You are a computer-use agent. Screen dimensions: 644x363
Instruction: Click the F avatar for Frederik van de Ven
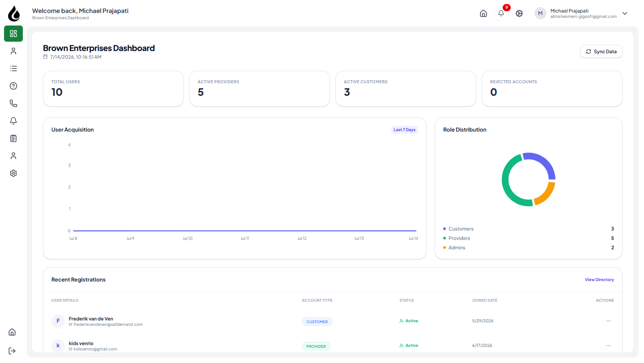point(58,321)
